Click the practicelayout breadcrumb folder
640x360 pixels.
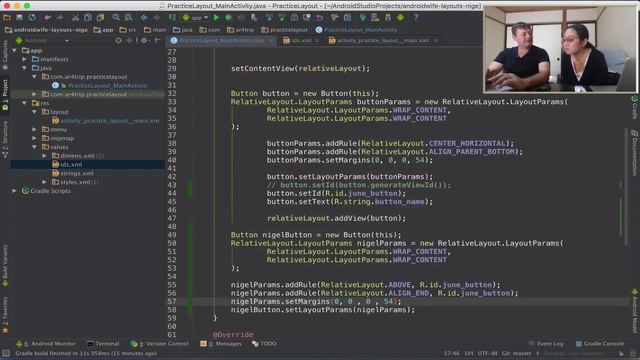284,30
